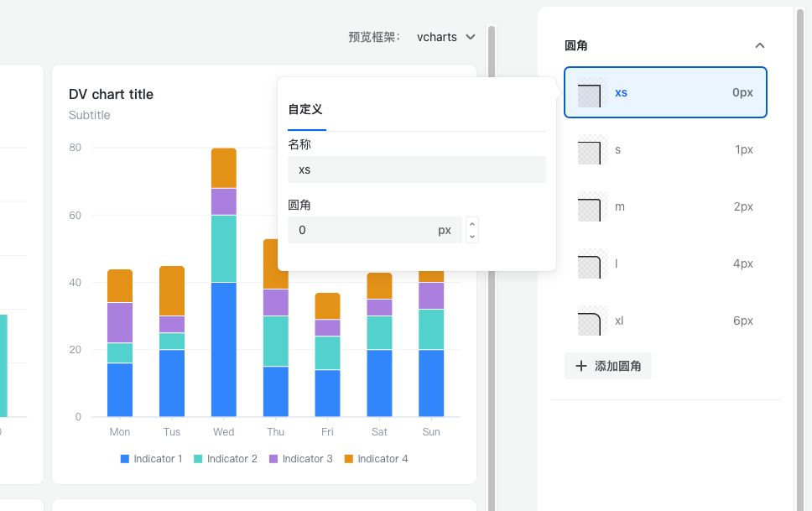
Task: Collapse the 圆角 section chevron
Action: click(759, 45)
